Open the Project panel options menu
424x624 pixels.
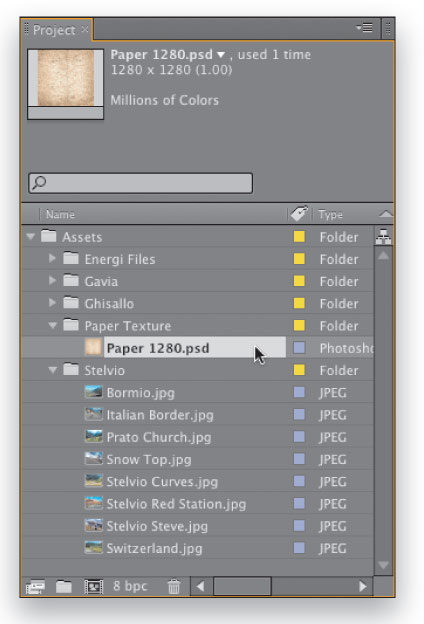pyautogui.click(x=365, y=28)
